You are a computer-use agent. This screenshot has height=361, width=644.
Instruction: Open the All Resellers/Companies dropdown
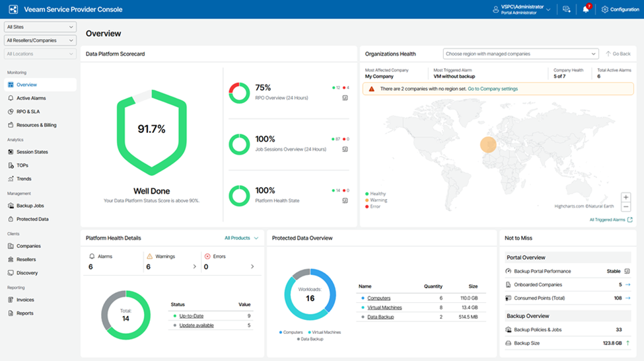(x=40, y=40)
